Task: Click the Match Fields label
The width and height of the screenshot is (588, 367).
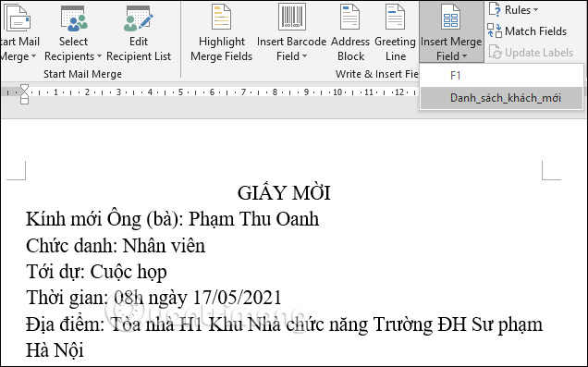Action: (x=535, y=31)
